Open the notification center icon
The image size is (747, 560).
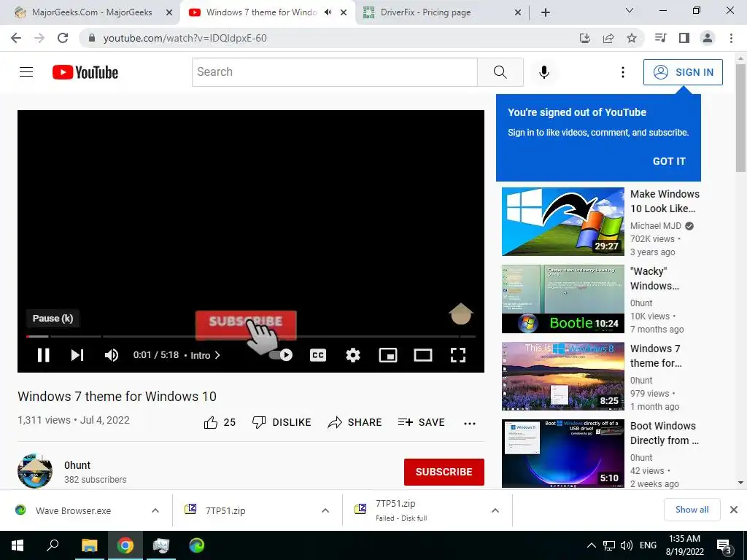click(724, 545)
